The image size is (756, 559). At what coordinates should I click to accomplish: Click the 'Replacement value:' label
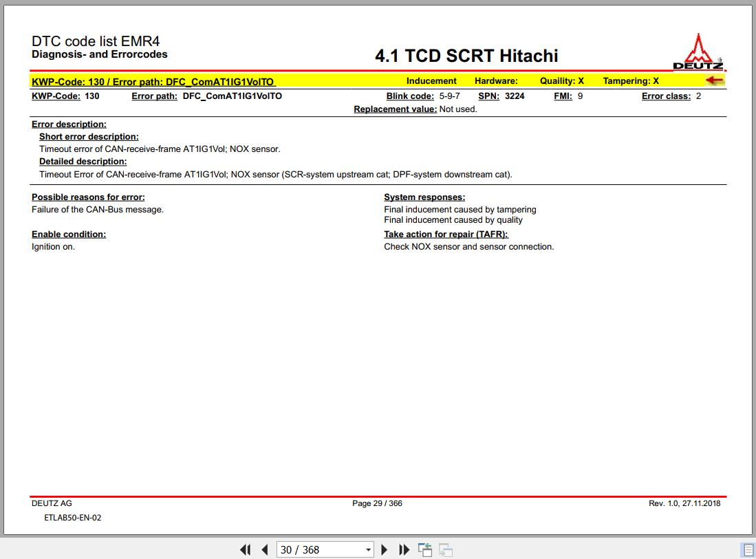pyautogui.click(x=396, y=109)
